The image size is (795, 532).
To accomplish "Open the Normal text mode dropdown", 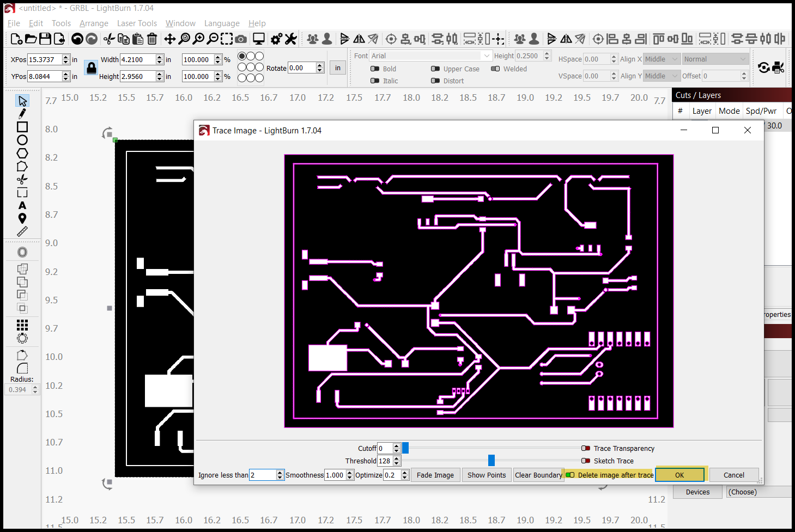I will tap(716, 59).
